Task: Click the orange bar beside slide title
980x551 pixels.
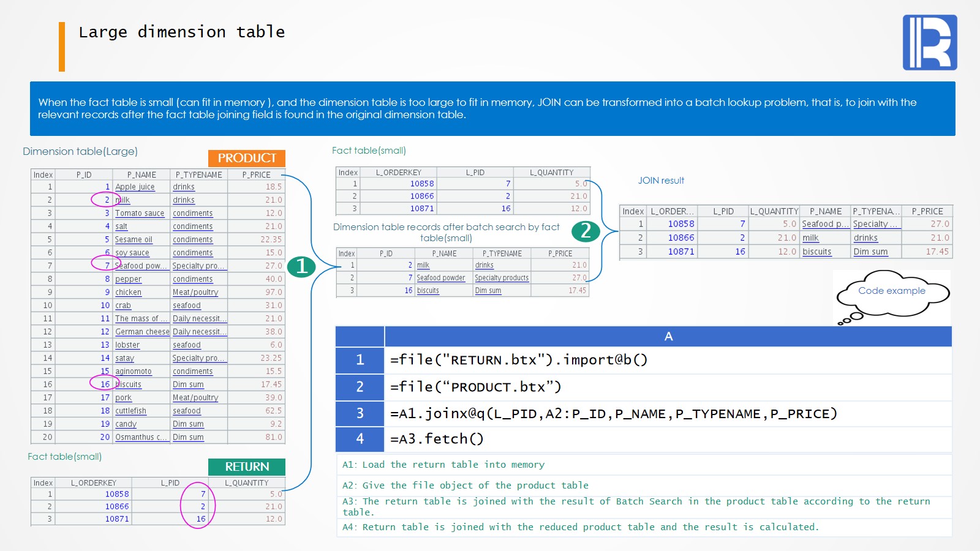Action: 62,47
